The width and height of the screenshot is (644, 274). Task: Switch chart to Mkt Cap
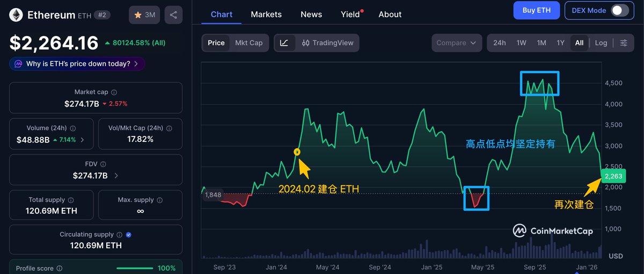tap(249, 43)
